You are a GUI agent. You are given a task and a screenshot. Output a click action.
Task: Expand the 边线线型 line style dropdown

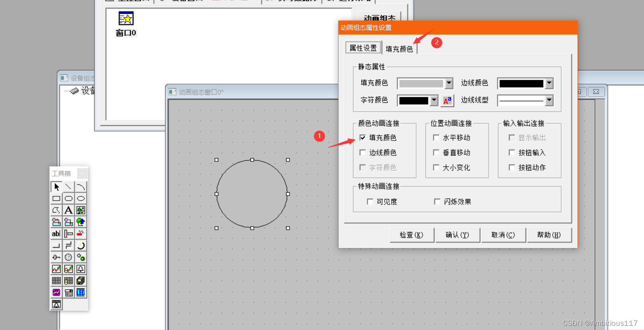coord(549,101)
